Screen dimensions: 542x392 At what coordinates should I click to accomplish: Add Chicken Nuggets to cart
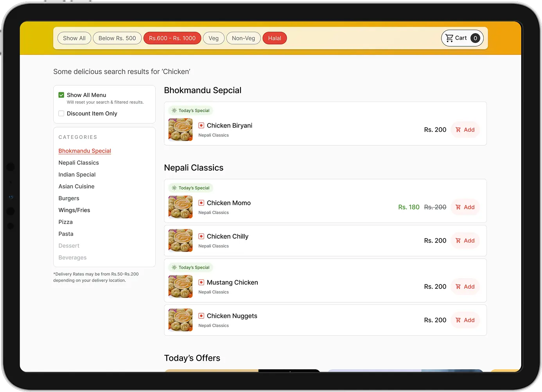click(x=465, y=320)
